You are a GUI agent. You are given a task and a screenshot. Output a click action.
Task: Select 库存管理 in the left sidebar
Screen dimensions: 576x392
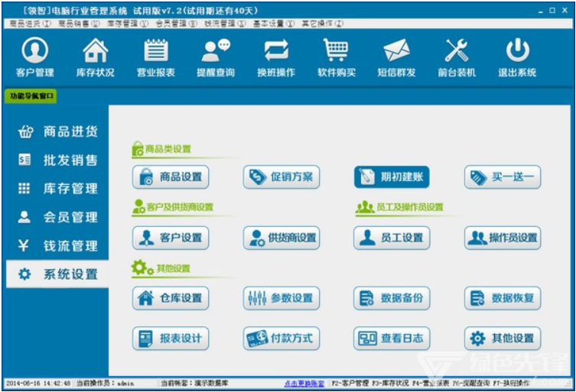57,189
